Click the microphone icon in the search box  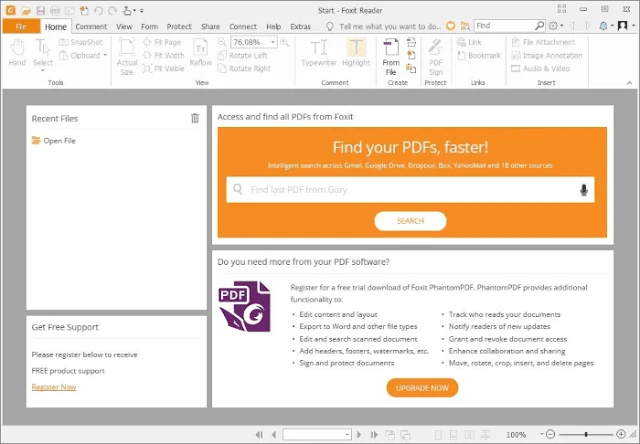click(584, 190)
